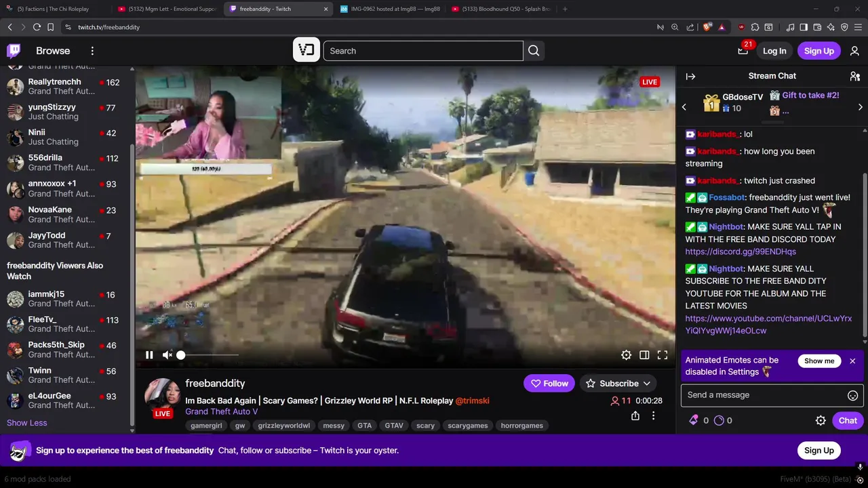Open the music note playlist icon
This screenshot has height=488, width=868.
790,27
